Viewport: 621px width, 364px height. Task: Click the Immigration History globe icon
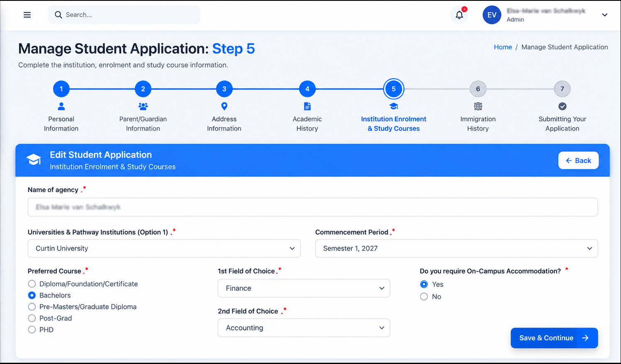pos(478,106)
